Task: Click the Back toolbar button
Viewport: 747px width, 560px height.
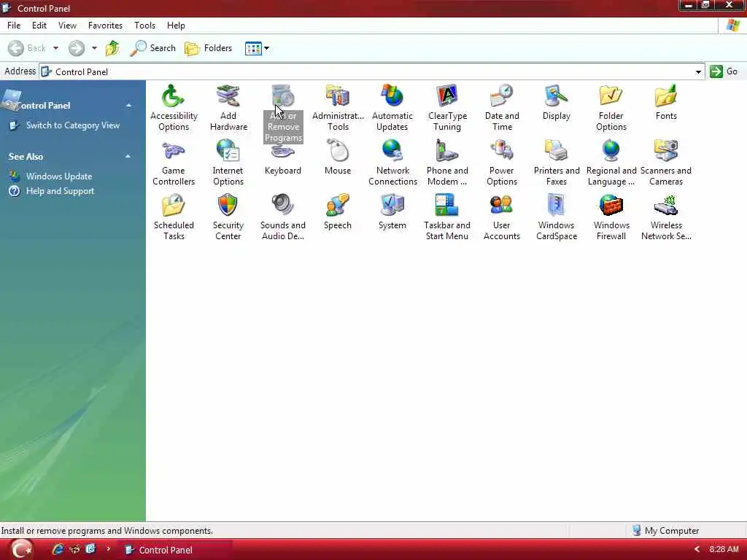Action: tap(27, 48)
